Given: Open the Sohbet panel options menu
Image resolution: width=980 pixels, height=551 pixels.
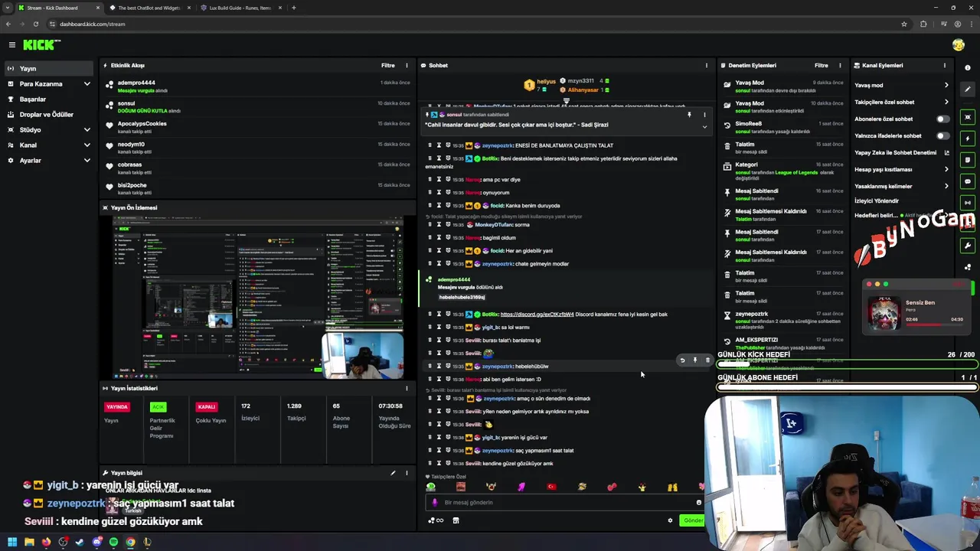Looking at the screenshot, I should click(706, 65).
